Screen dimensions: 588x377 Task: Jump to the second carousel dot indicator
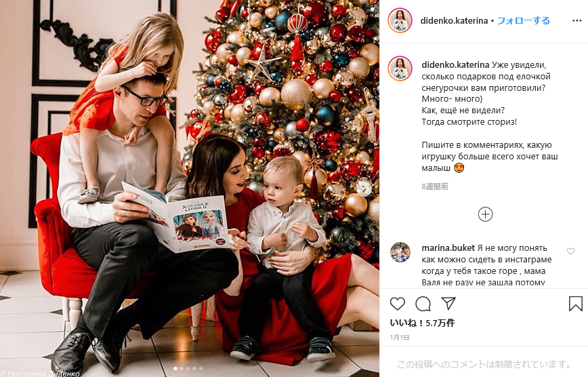182,368
